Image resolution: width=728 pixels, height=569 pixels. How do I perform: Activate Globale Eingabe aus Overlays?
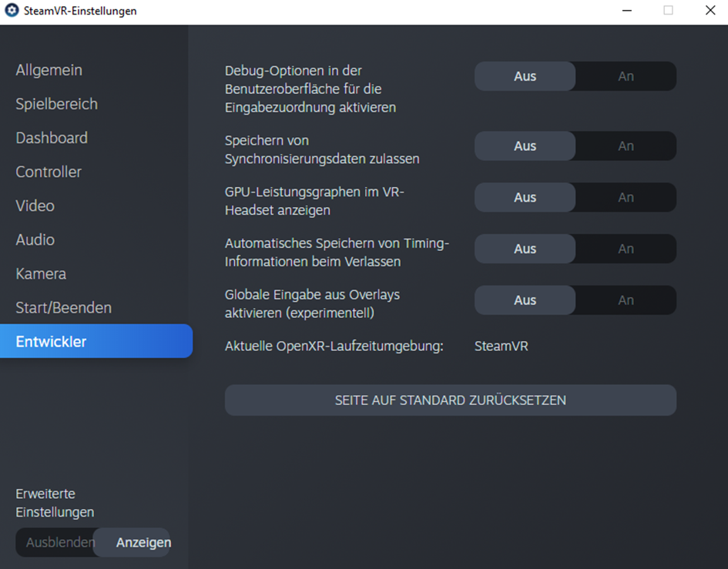[x=626, y=300]
